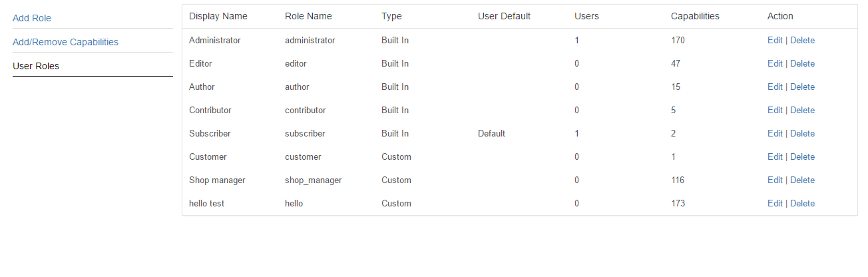Select the 'author' role name cell

coord(297,87)
